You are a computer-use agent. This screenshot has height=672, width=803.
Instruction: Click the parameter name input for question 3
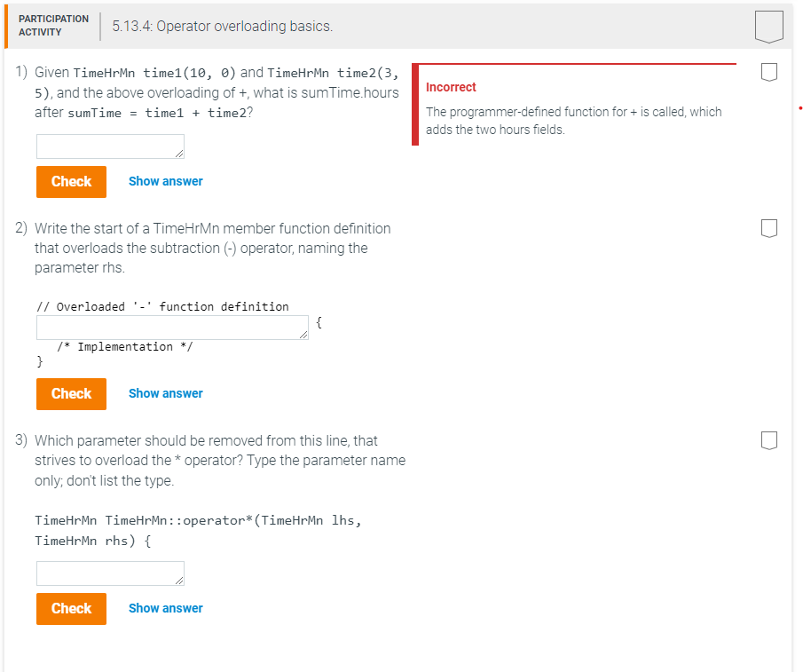tap(109, 573)
